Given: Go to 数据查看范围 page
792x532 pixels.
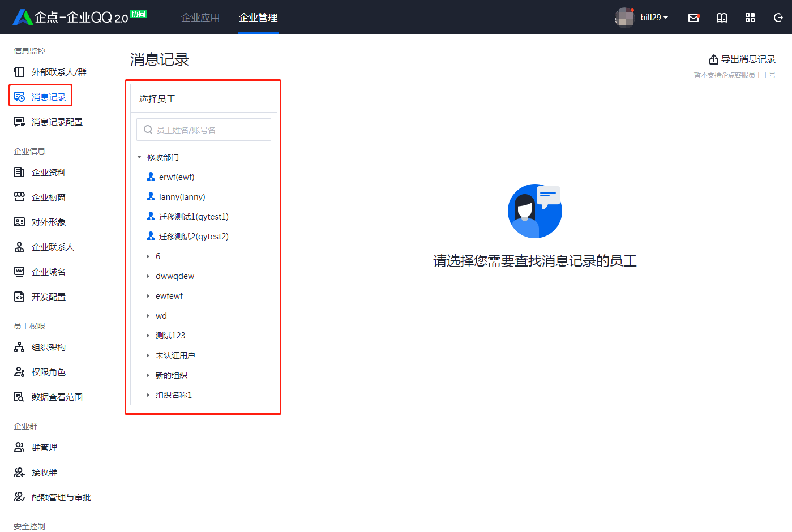Looking at the screenshot, I should [x=57, y=397].
